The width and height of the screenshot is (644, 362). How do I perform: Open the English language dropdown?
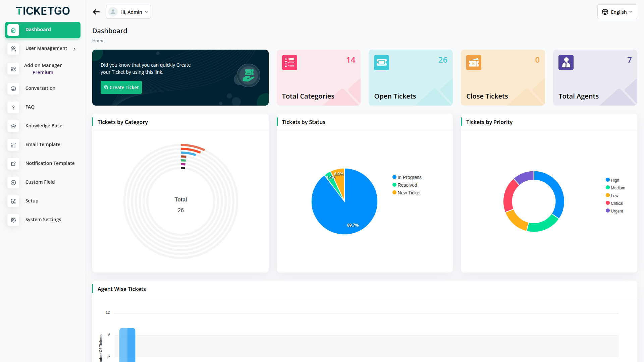(x=617, y=12)
